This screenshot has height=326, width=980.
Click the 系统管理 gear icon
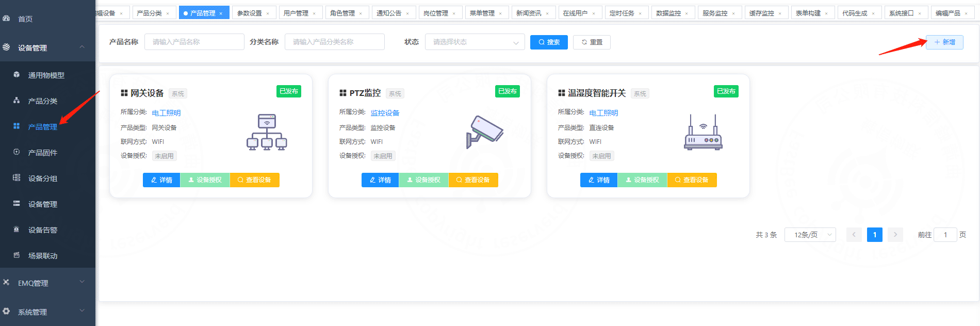[x=6, y=311]
